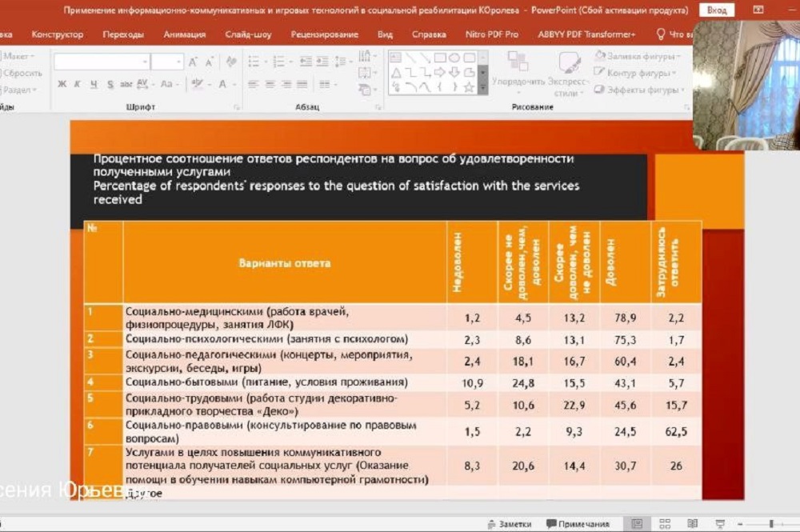
Task: Toggle bold (Ж) formatting
Action: 62,84
